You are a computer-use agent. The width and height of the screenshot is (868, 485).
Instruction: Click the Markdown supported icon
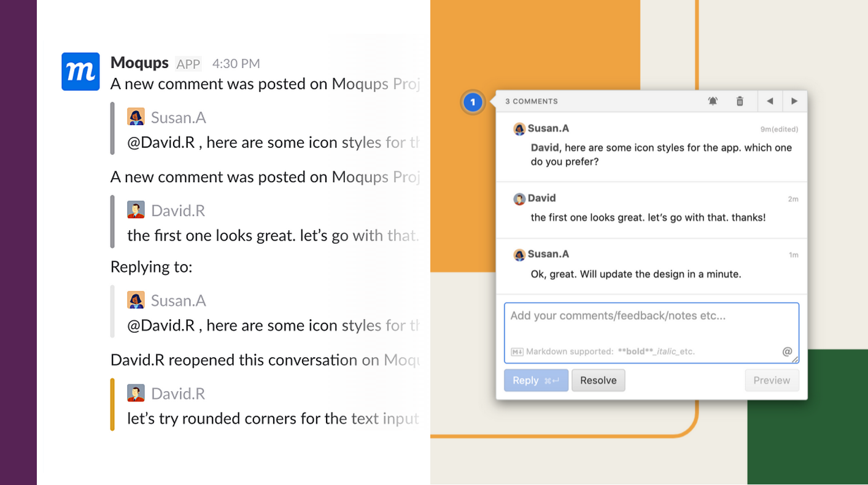point(517,352)
